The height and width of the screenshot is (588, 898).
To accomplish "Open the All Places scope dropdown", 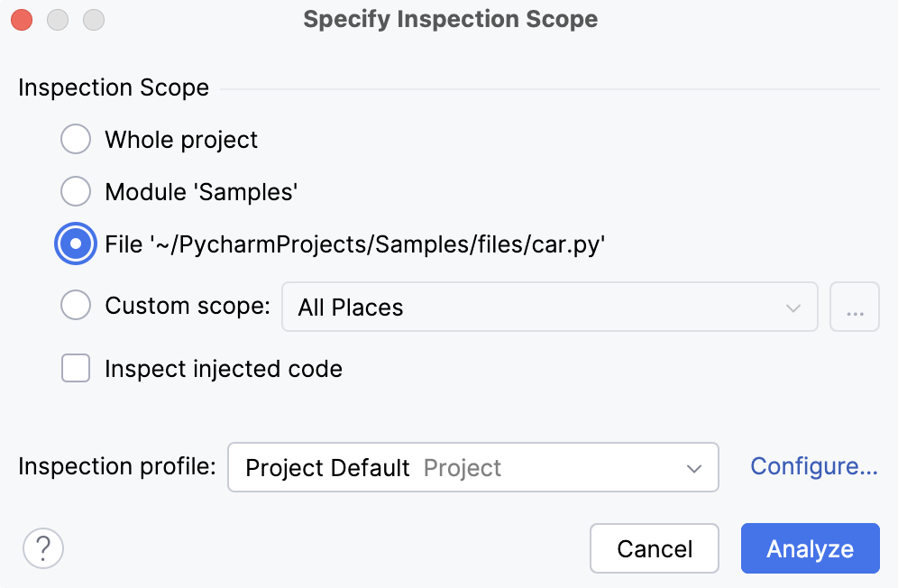I will click(x=550, y=307).
